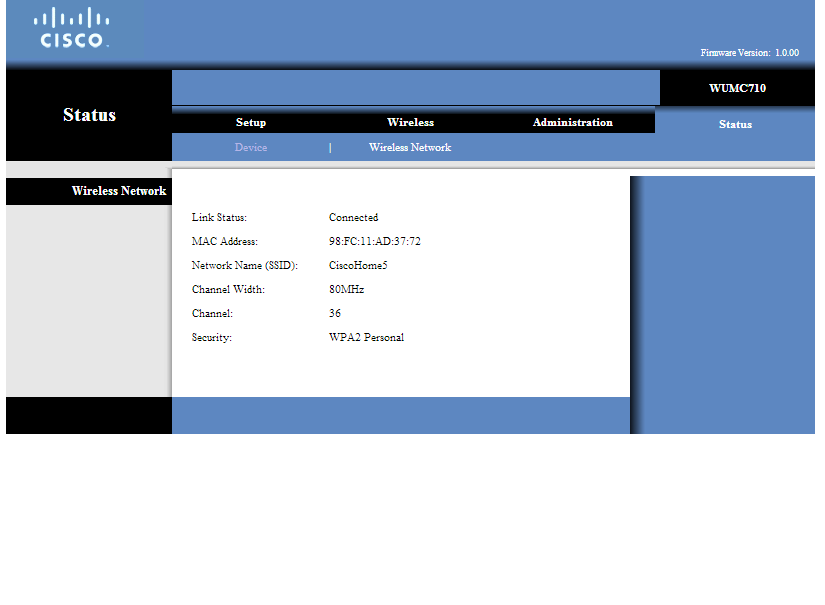Click the Channel Width label

click(x=228, y=289)
